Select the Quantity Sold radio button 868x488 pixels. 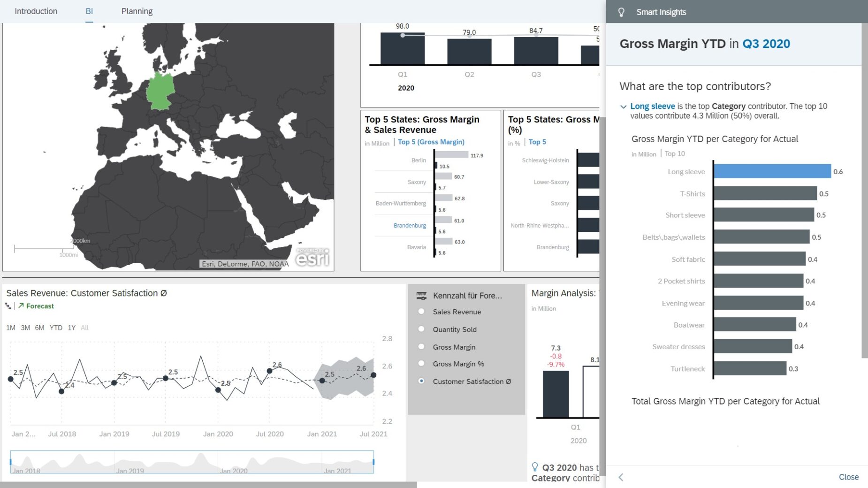(421, 329)
